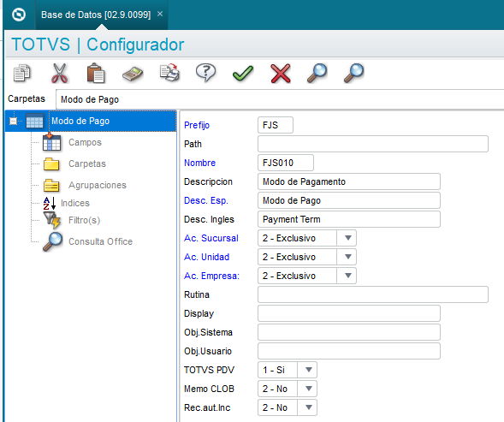Open the calculator tool icon
Screen dimensions: 504x422
(x=133, y=74)
